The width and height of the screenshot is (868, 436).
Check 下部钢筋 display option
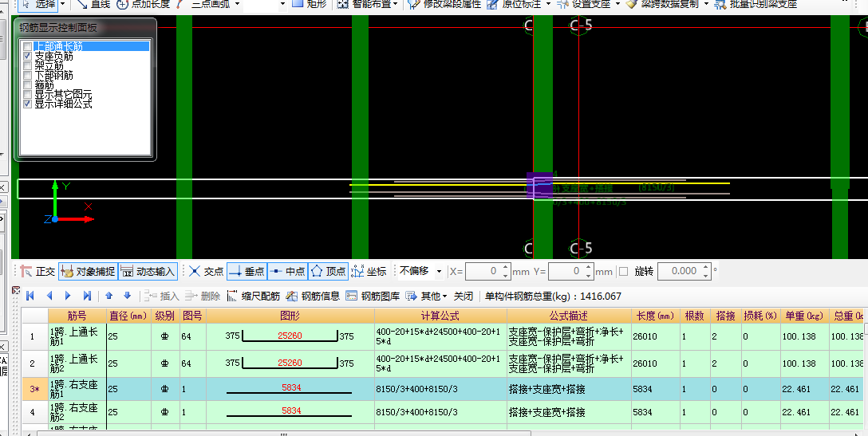(x=27, y=75)
